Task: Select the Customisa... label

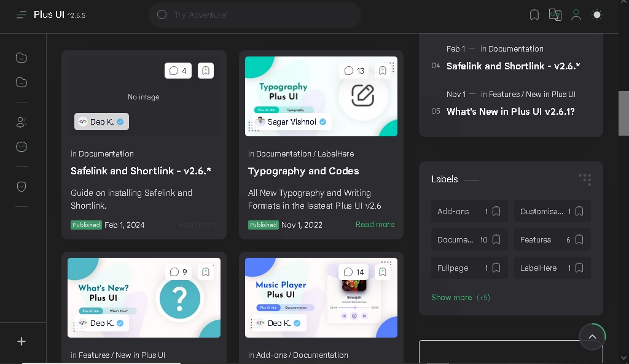Action: click(552, 211)
